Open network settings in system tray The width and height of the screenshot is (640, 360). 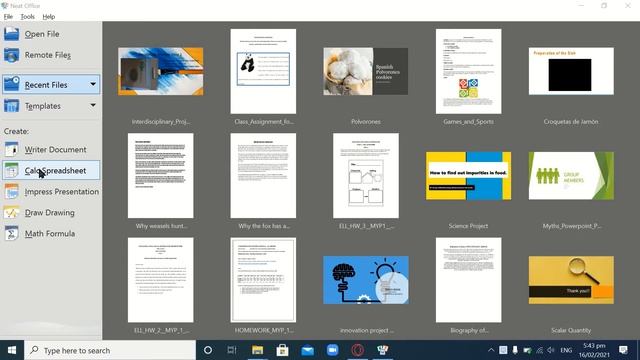point(539,350)
